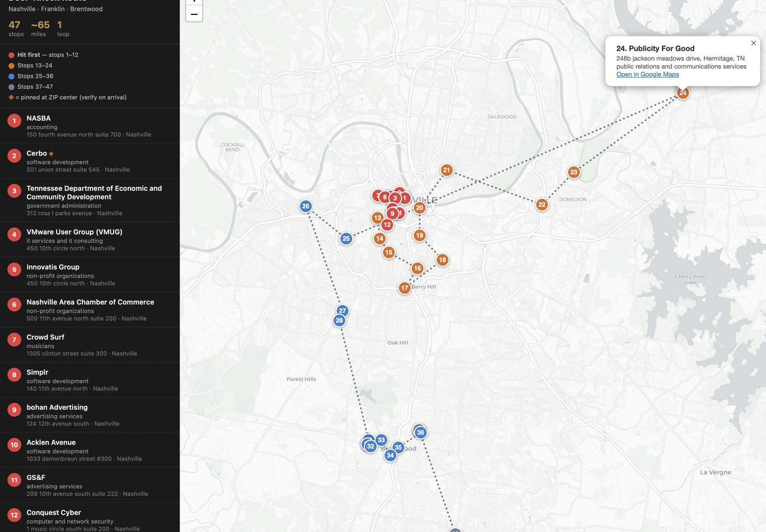
Task: Open stop 1 NASBA in sidebar
Action: click(90, 126)
